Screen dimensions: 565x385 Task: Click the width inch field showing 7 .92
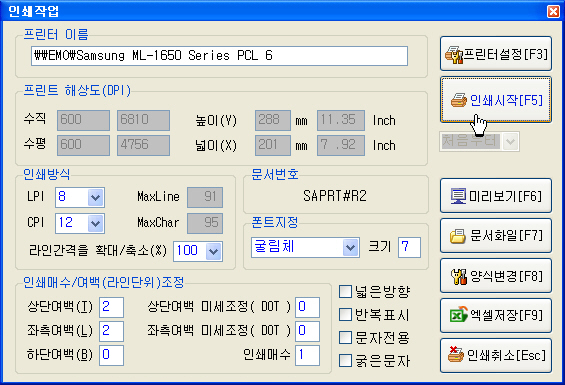click(341, 145)
